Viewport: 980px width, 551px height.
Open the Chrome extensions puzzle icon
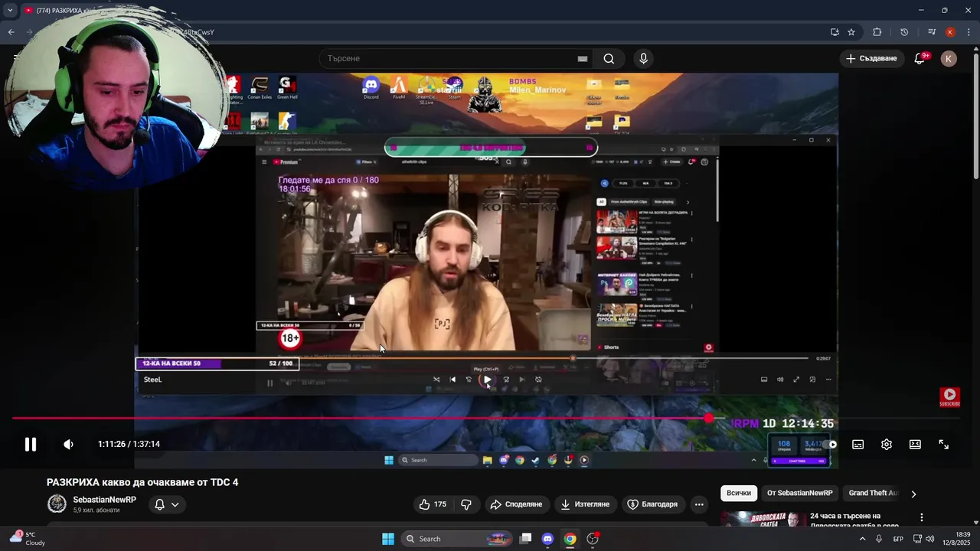coord(877,32)
